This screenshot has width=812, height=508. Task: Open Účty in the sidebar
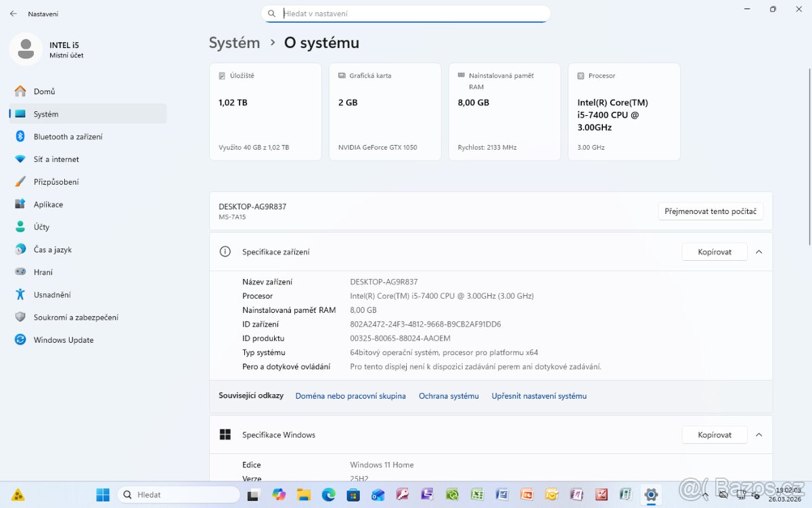point(41,227)
